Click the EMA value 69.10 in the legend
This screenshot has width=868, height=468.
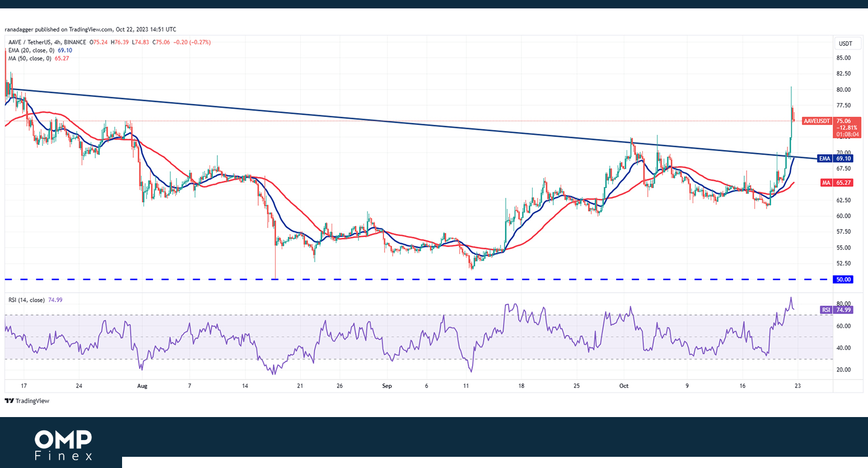(65, 50)
